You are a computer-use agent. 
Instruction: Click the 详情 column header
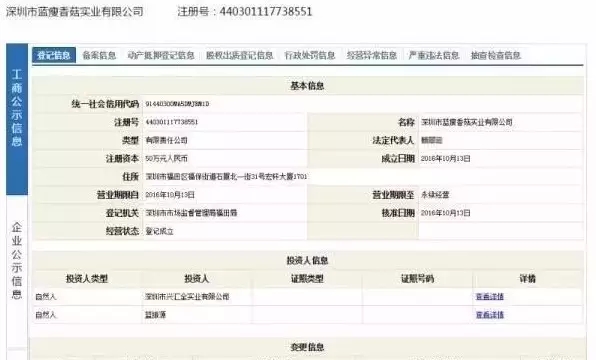pos(528,279)
